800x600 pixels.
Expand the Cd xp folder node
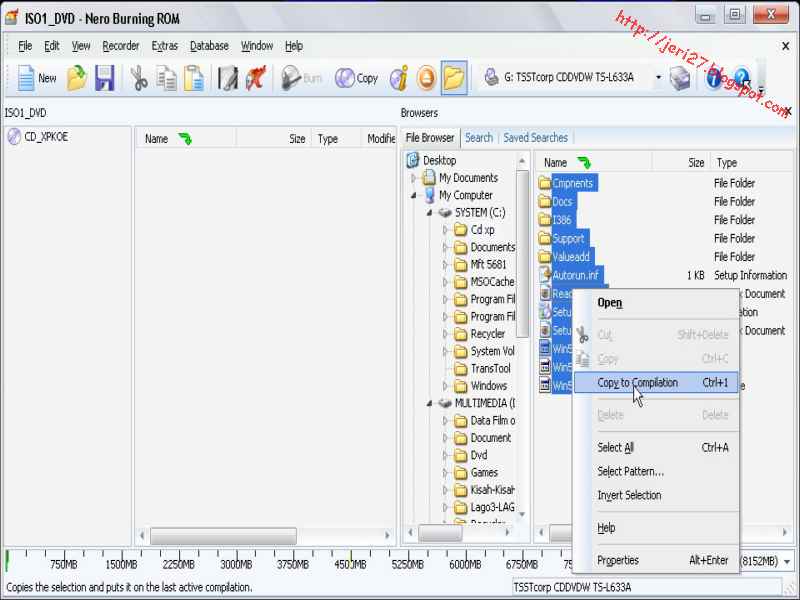click(x=445, y=230)
